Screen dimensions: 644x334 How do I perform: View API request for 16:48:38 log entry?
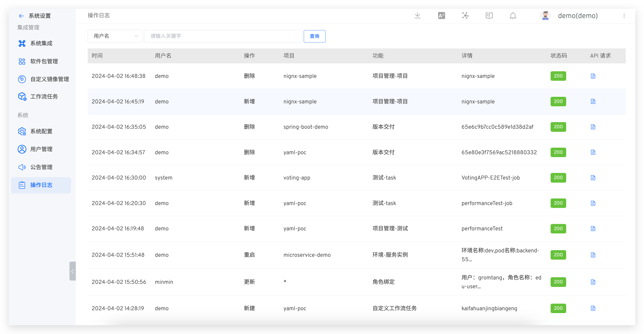point(593,76)
